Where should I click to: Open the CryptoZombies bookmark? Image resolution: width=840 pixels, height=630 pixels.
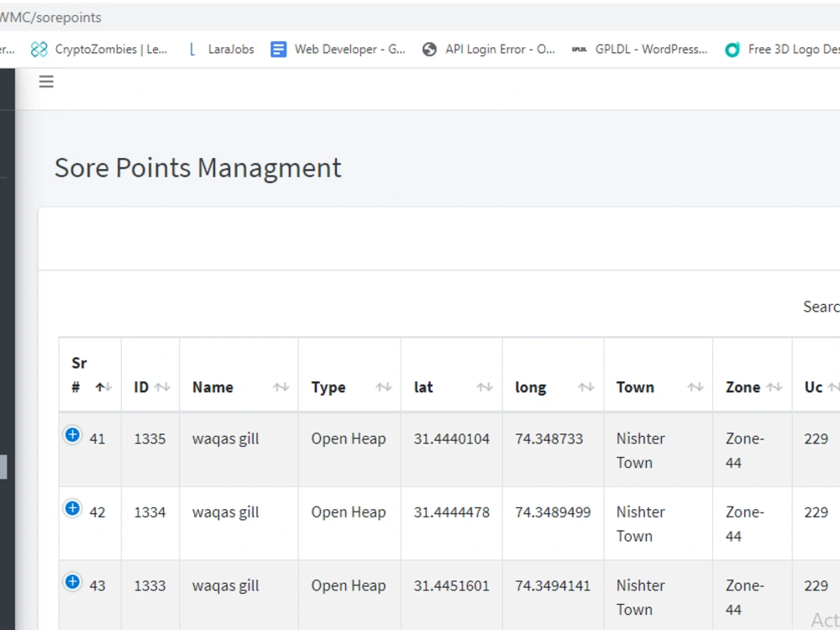[x=99, y=50]
